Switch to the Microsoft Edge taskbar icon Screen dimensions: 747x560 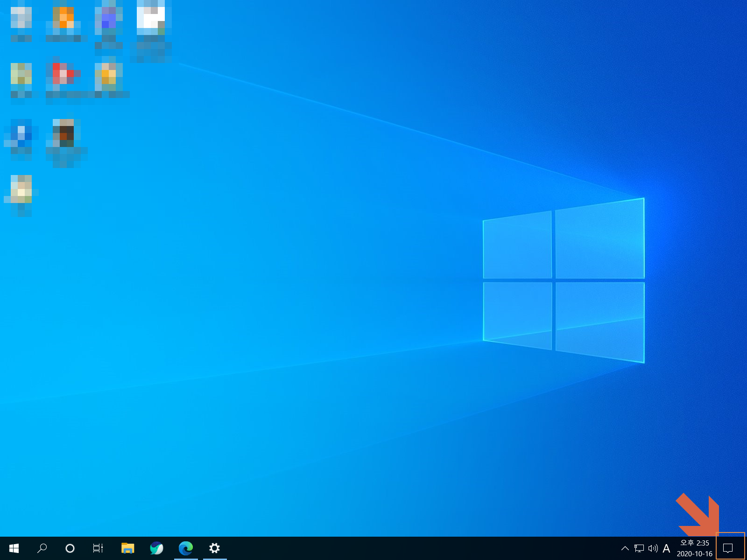tap(186, 548)
